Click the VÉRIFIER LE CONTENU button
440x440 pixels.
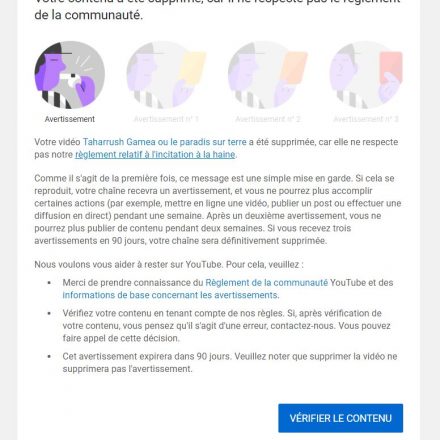(340, 418)
